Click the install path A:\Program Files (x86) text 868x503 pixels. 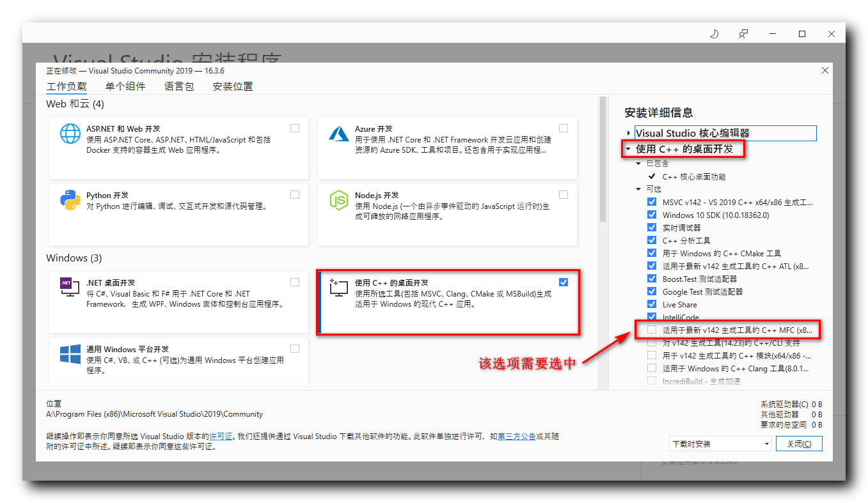pos(154,414)
